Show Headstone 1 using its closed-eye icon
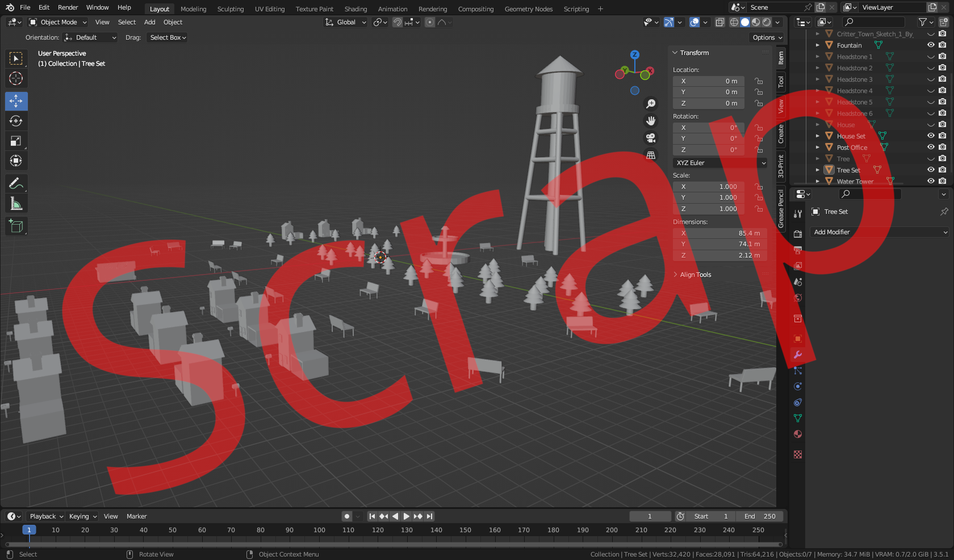This screenshot has height=560, width=954. point(931,57)
